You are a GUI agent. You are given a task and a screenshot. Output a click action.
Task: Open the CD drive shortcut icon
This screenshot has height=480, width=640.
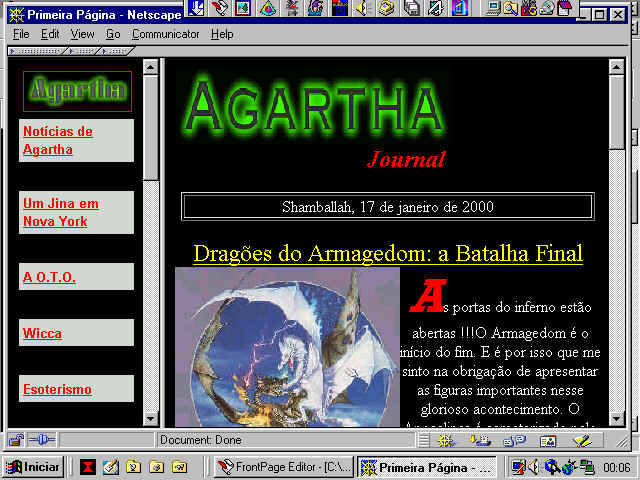(547, 8)
